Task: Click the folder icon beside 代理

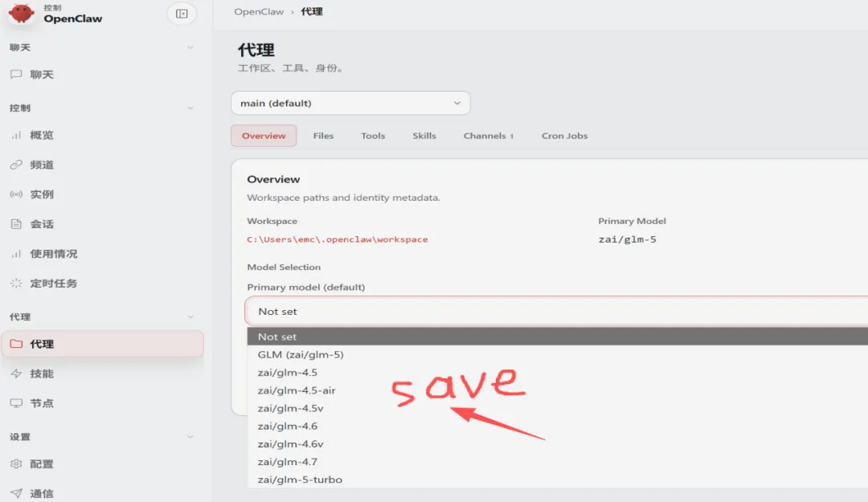Action: 16,344
